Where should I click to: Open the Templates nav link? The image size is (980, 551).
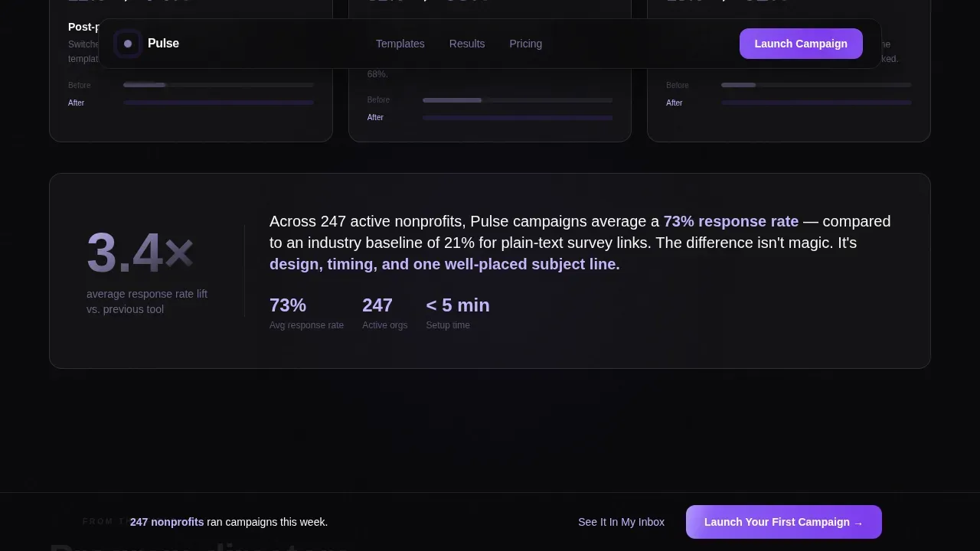point(400,44)
